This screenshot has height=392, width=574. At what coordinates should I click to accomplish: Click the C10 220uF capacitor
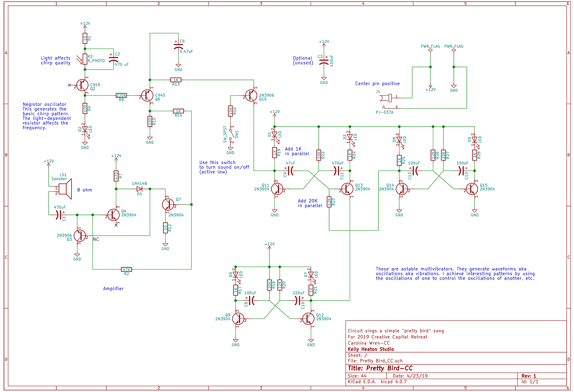click(298, 301)
